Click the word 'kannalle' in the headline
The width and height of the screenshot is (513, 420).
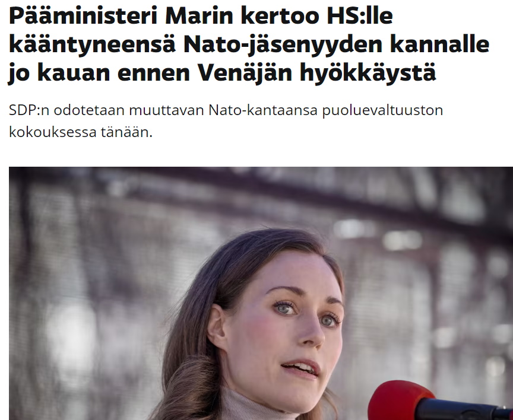440,44
